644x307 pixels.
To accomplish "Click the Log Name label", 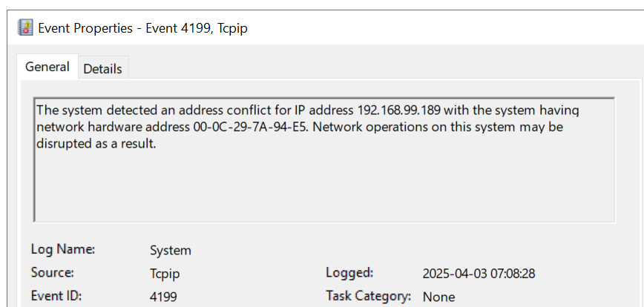I will [63, 249].
